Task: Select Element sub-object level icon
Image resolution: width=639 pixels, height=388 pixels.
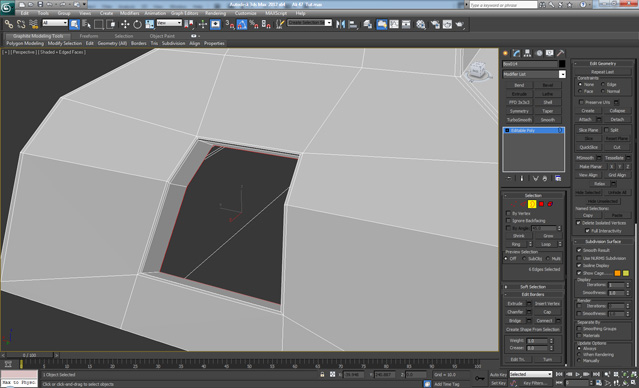Action: pyautogui.click(x=550, y=204)
